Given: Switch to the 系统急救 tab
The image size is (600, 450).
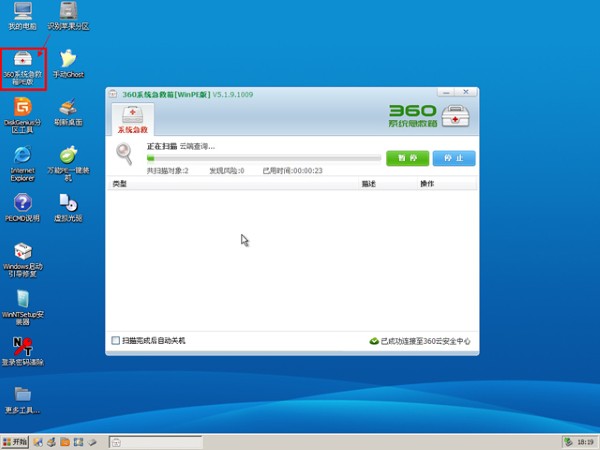Looking at the screenshot, I should tap(133, 119).
